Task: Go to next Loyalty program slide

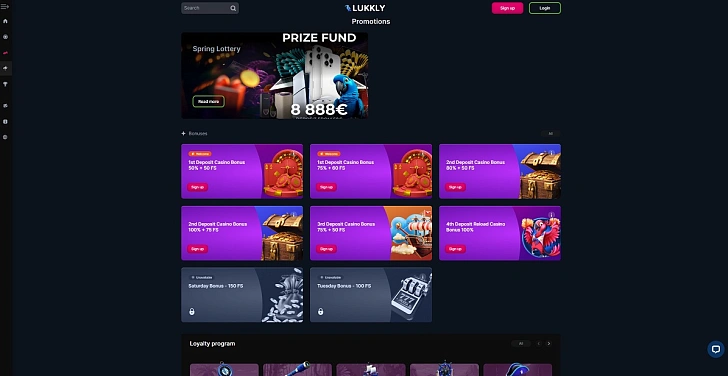Action: click(549, 344)
